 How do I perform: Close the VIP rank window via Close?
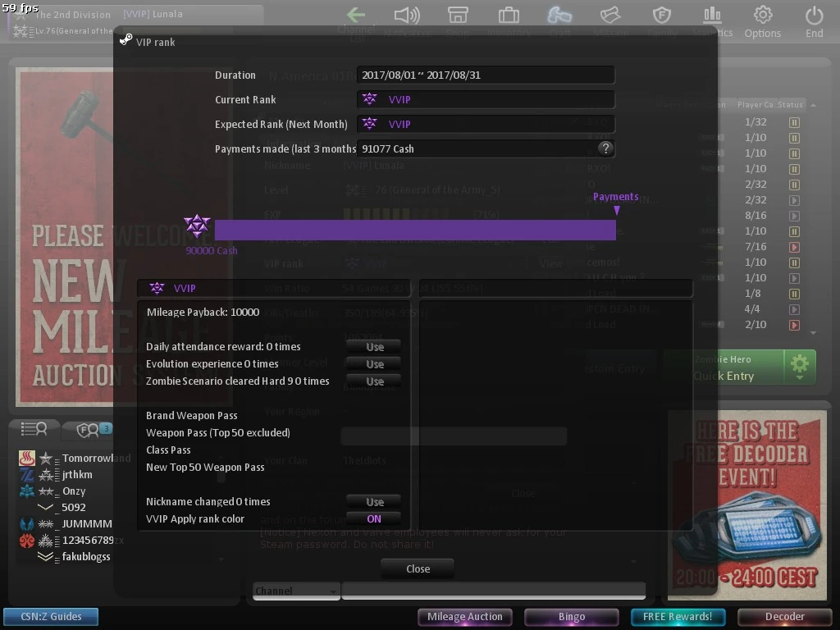pyautogui.click(x=417, y=568)
